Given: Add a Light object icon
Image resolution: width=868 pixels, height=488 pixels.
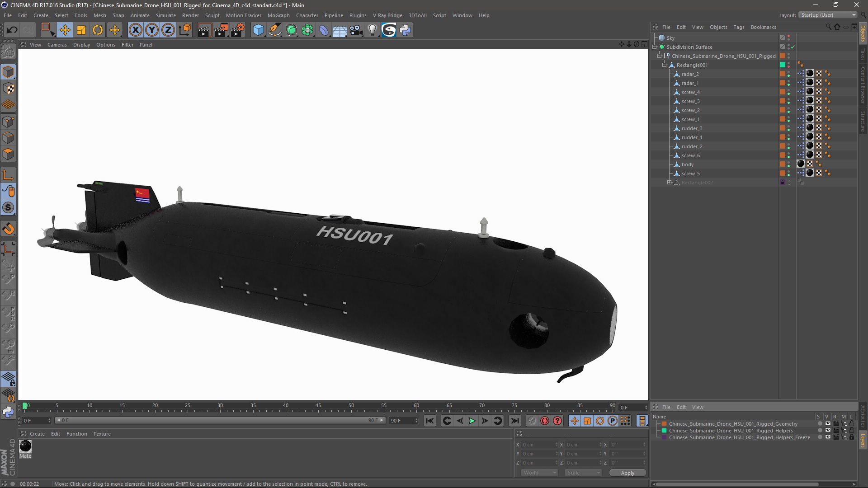Looking at the screenshot, I should 372,30.
